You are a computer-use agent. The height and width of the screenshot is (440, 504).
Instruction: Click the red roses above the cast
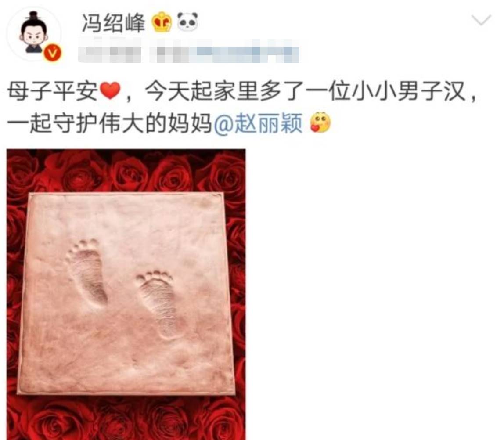point(126,170)
